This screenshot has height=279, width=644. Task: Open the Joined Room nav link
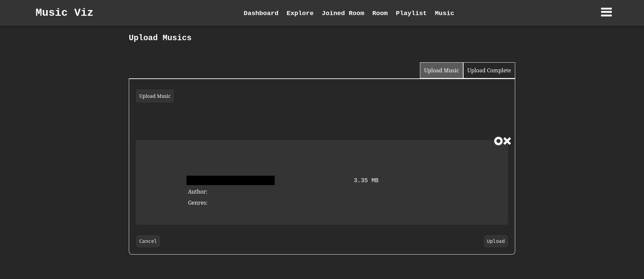click(343, 13)
